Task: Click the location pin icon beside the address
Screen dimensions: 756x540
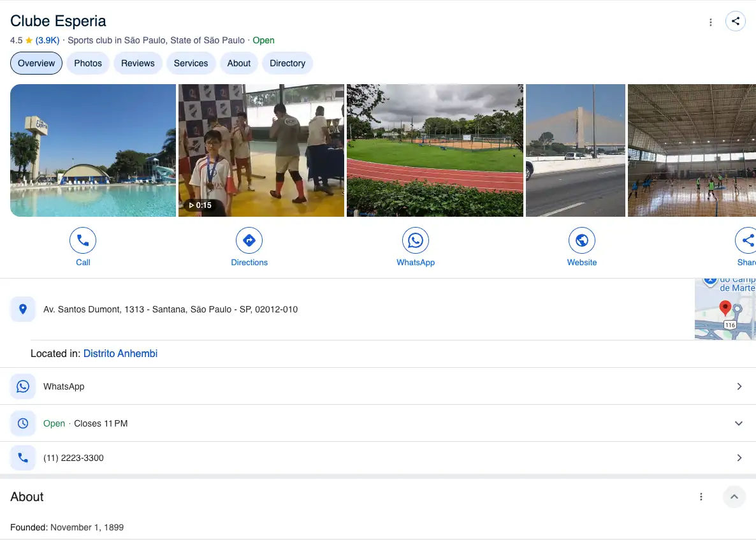Action: point(23,309)
